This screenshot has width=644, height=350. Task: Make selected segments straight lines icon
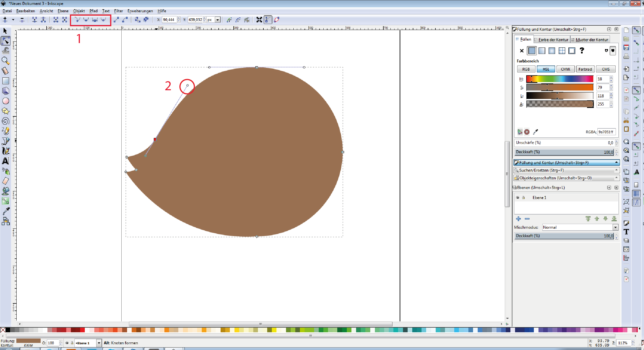(x=116, y=20)
